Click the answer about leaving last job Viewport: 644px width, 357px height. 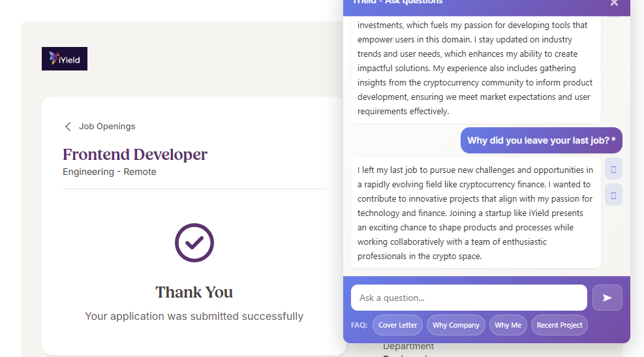[475, 213]
